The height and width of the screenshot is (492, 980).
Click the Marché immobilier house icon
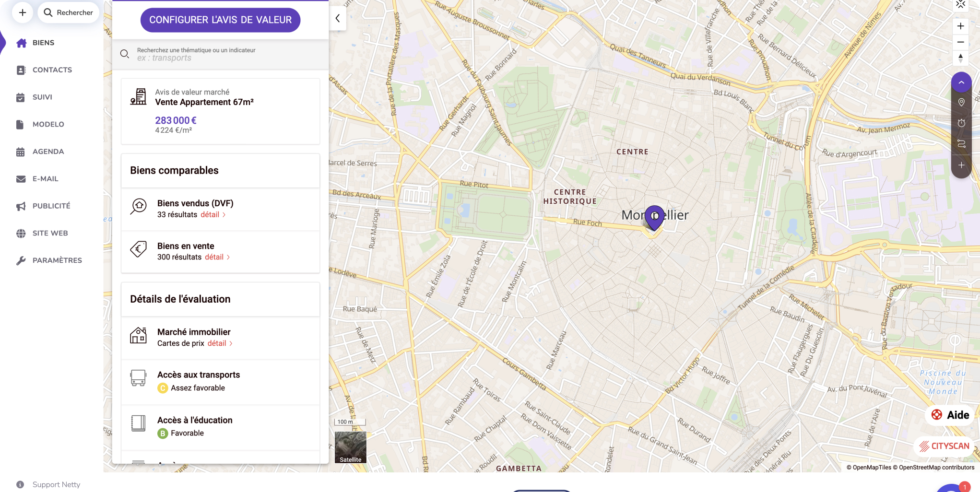pyautogui.click(x=139, y=335)
